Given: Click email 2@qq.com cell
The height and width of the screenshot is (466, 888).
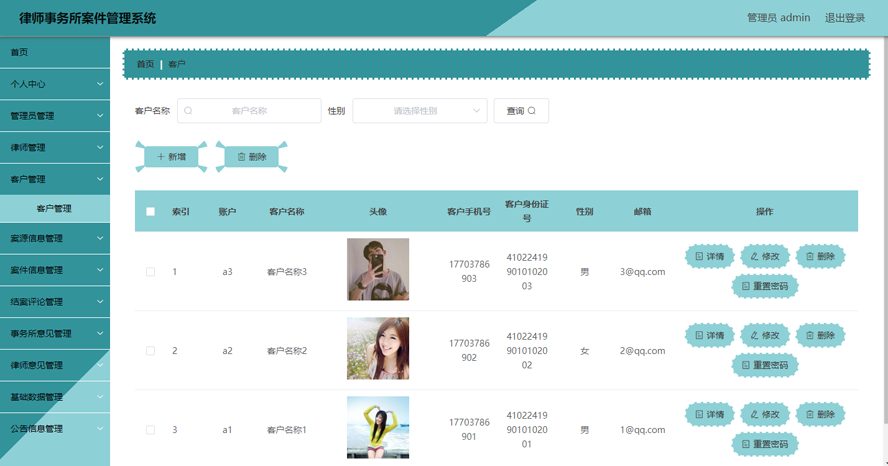Looking at the screenshot, I should [642, 351].
